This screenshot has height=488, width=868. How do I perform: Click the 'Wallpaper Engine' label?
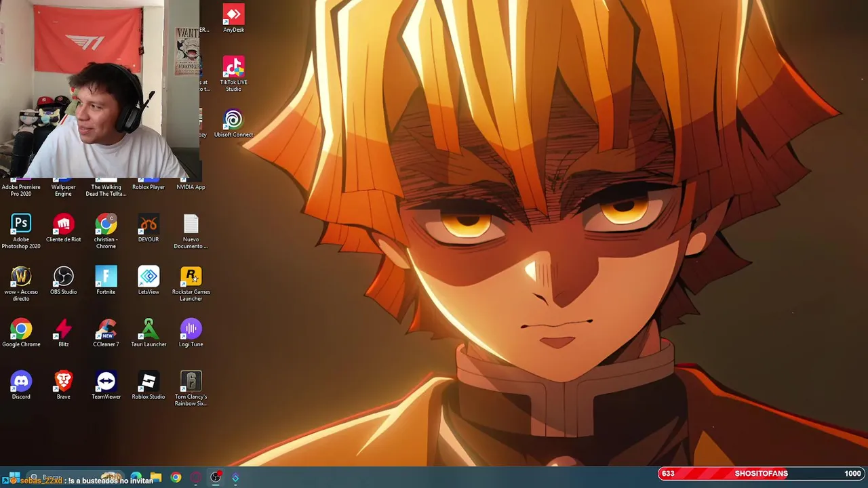pos(64,190)
